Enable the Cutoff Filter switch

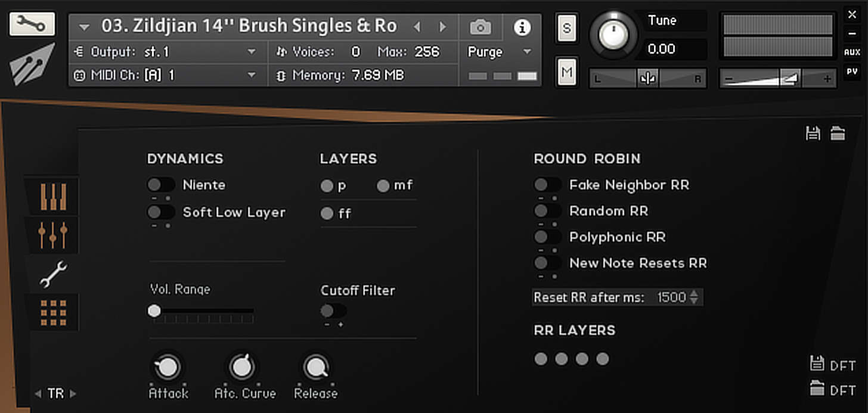coord(333,311)
